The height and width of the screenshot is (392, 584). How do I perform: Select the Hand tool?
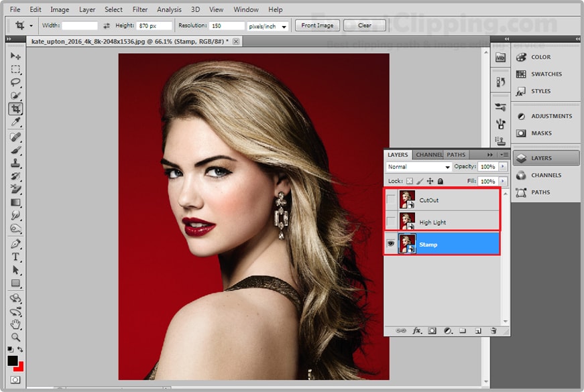pos(15,324)
